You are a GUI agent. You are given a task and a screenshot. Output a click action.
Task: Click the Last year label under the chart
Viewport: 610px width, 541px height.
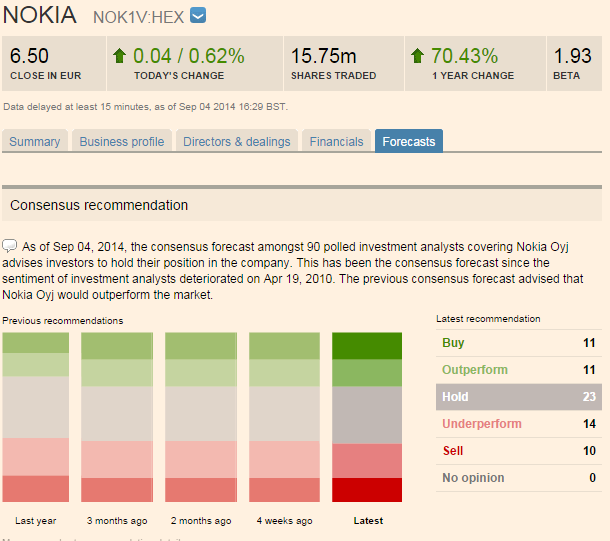(x=36, y=520)
